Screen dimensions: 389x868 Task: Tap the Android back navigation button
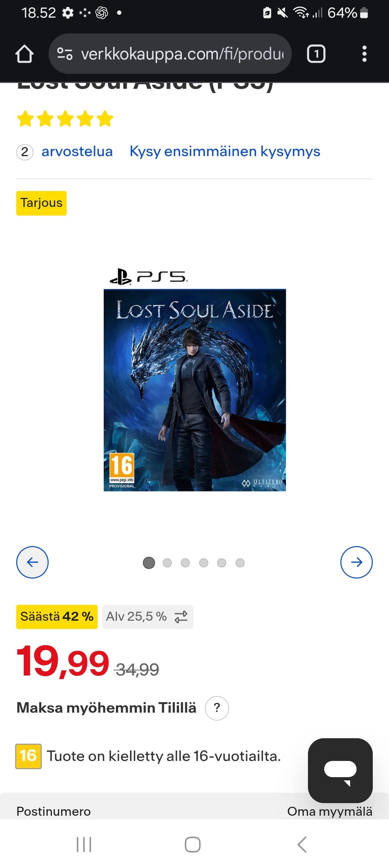pyautogui.click(x=302, y=844)
